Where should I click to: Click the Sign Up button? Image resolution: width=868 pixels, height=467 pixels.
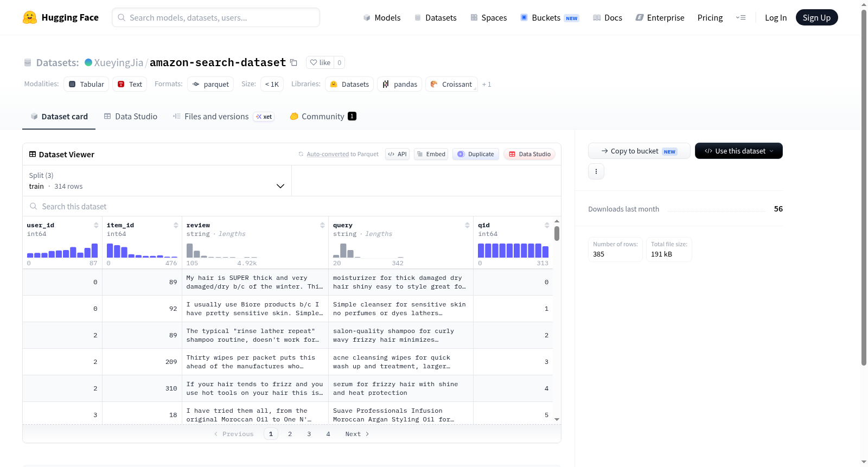pos(816,17)
